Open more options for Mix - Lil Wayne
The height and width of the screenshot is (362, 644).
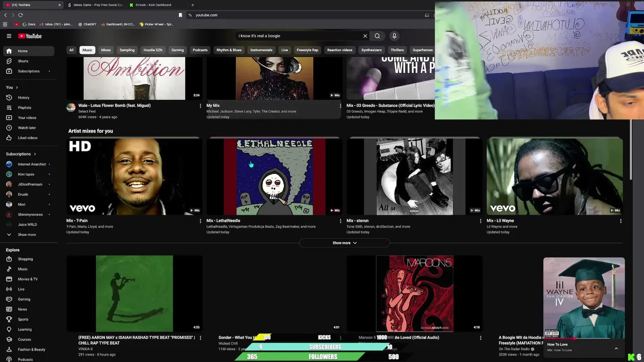click(x=620, y=221)
